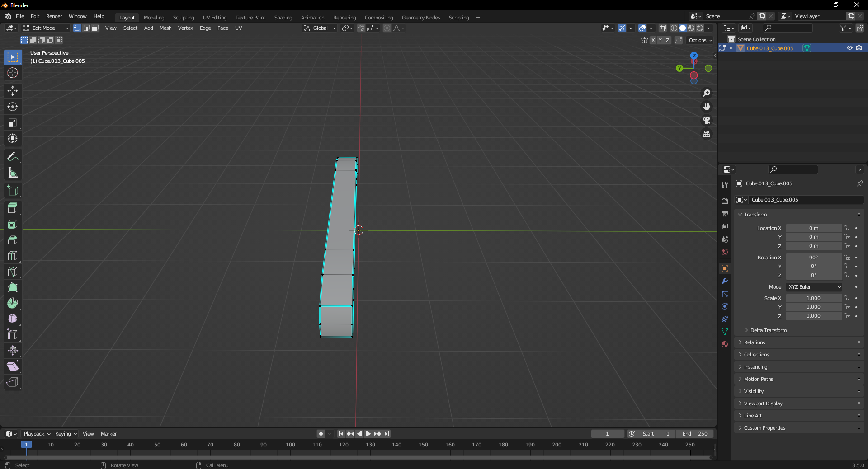Viewport: 868px width, 469px height.
Task: Toggle X-Ray shading mode
Action: [x=663, y=28]
